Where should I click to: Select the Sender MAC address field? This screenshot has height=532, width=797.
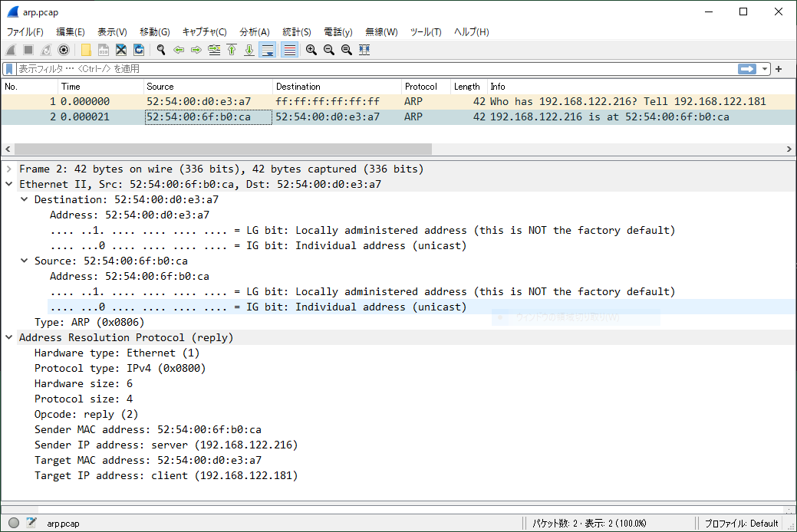(148, 429)
